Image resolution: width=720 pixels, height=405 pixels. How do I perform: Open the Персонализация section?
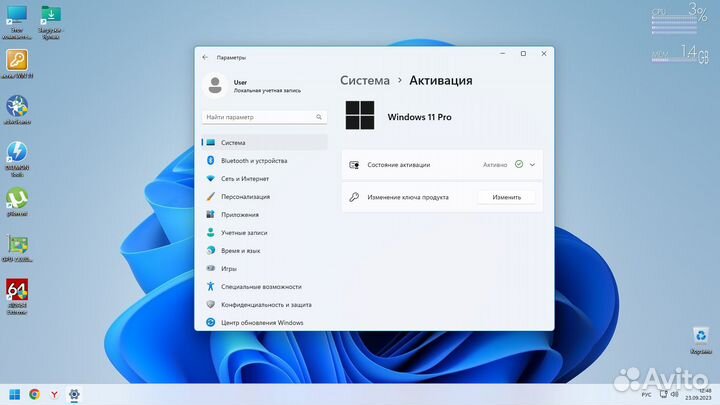click(x=264, y=197)
